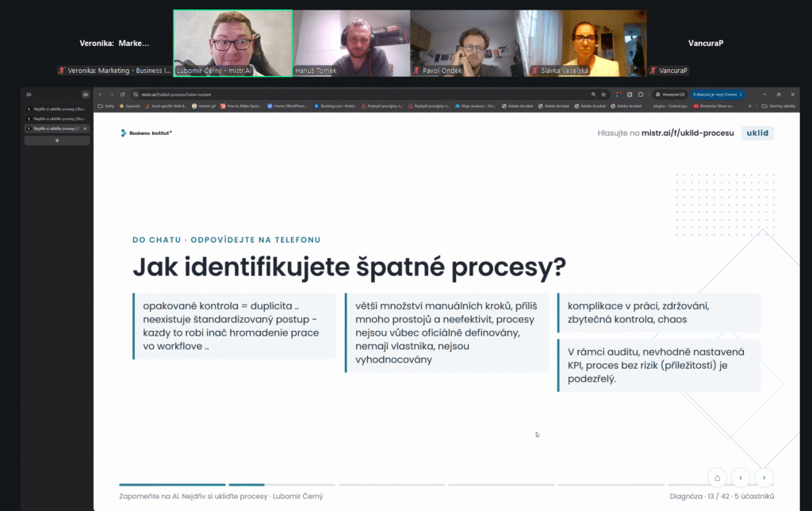812x511 pixels.
Task: Reload the page in the browser
Action: [x=123, y=94]
